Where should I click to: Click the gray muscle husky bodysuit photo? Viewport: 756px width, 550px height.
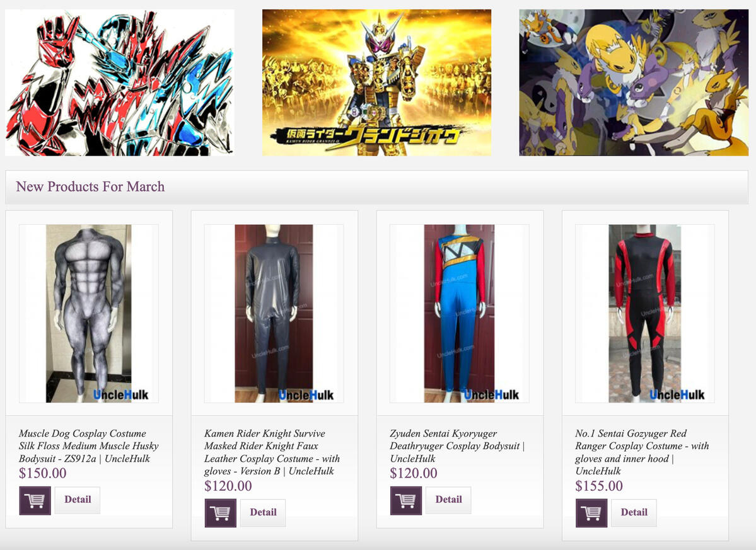tap(89, 314)
